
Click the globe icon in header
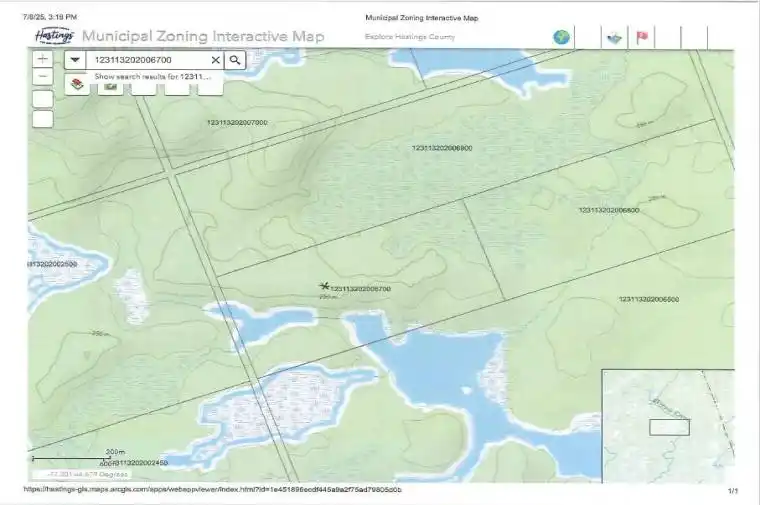click(x=561, y=37)
